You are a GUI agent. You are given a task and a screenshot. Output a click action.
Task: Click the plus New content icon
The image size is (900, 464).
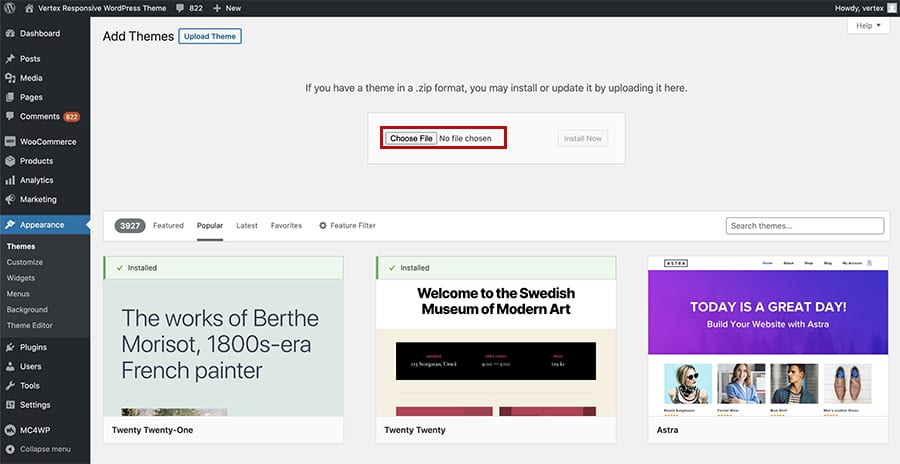(217, 8)
